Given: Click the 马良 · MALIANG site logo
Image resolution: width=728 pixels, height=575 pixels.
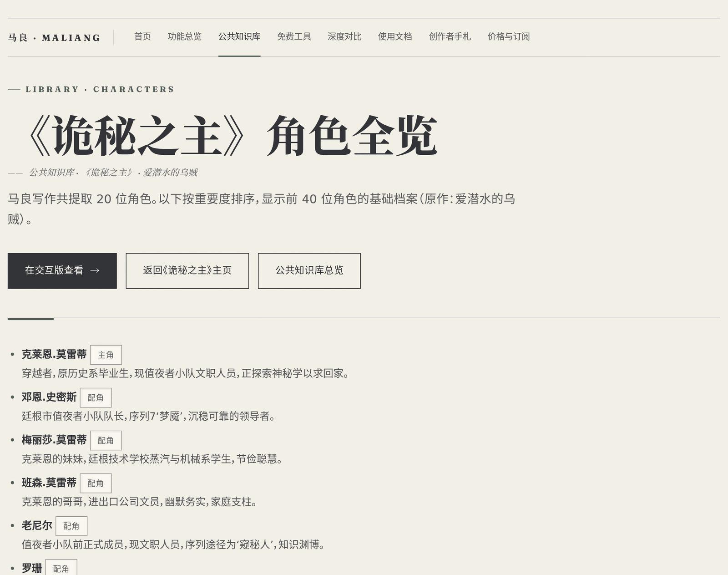Looking at the screenshot, I should coord(54,38).
